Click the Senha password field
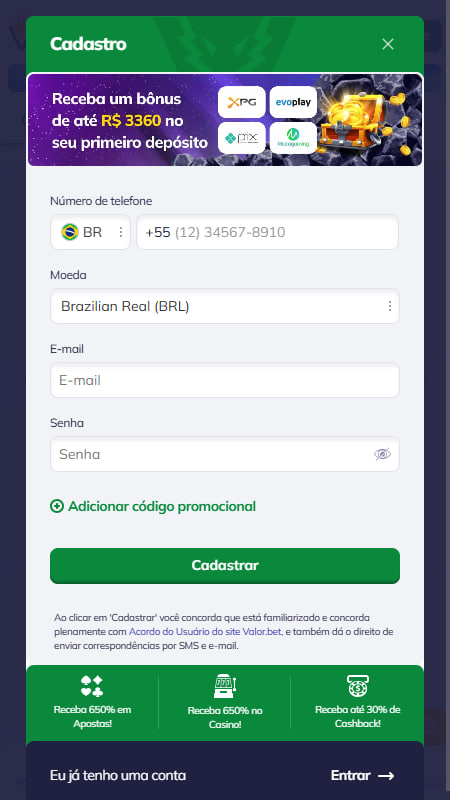450x800 pixels. tap(224, 454)
